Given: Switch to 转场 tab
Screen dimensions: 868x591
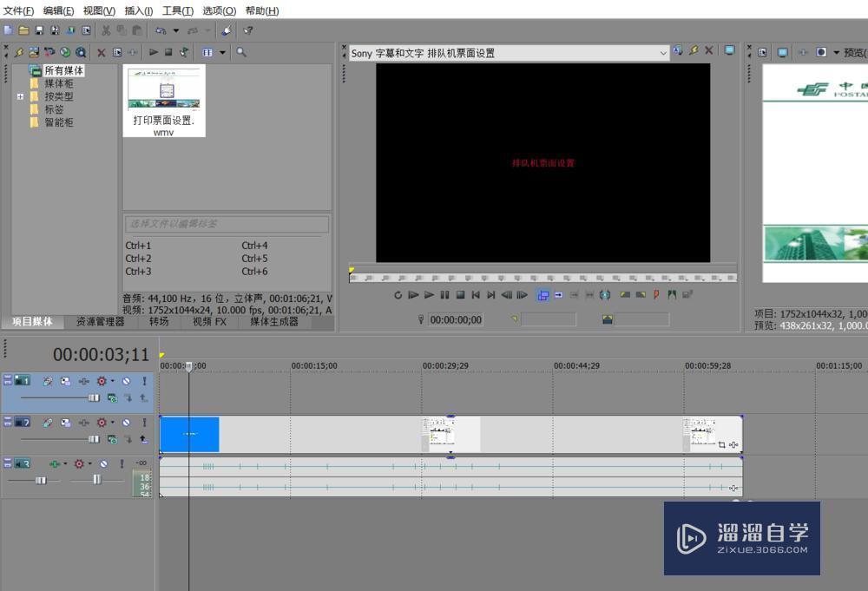Looking at the screenshot, I should pyautogui.click(x=159, y=321).
